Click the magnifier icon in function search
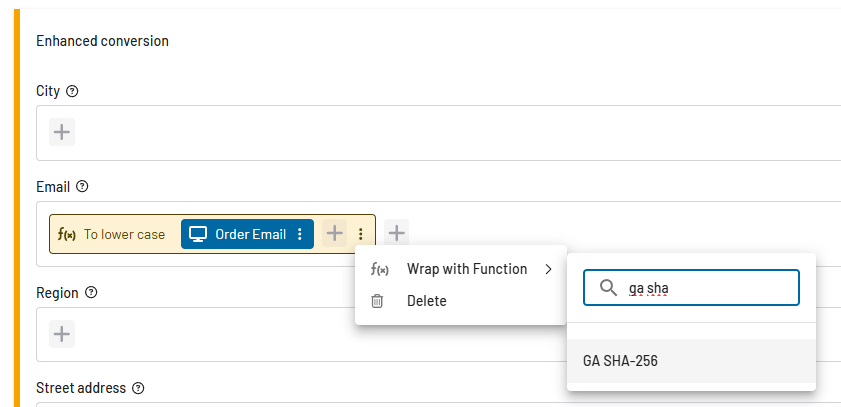 (608, 288)
